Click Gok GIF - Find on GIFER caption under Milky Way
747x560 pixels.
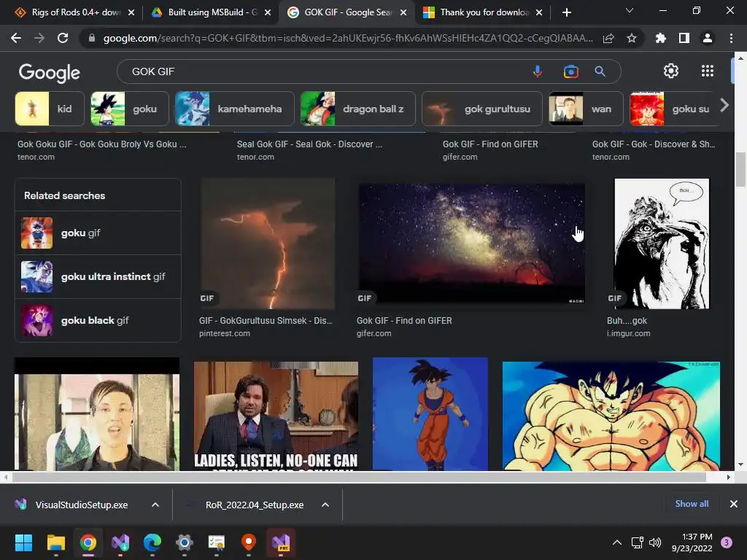[x=404, y=321]
